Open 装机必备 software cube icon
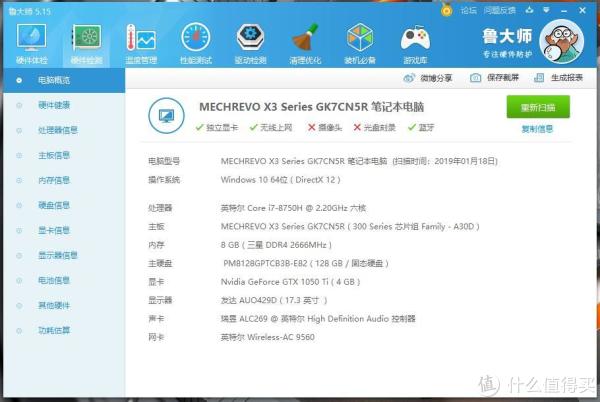 click(x=360, y=37)
